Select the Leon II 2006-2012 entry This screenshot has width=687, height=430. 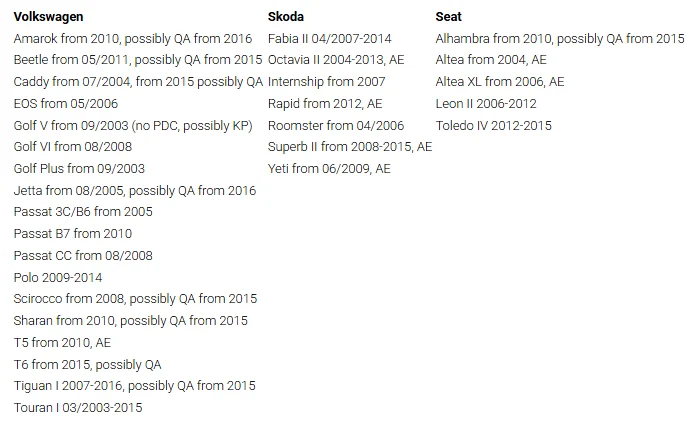[486, 103]
